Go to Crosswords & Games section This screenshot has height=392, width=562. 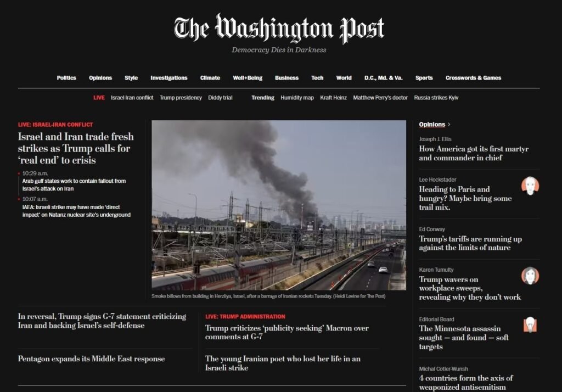click(473, 78)
